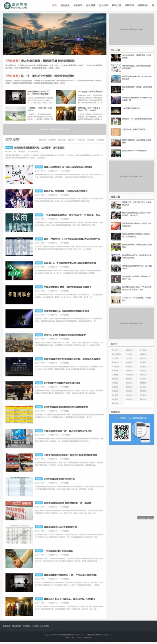This screenshot has height=644, width=157.
Task: Click the 華夏同學會 thumbnail
Action: (x=19, y=294)
